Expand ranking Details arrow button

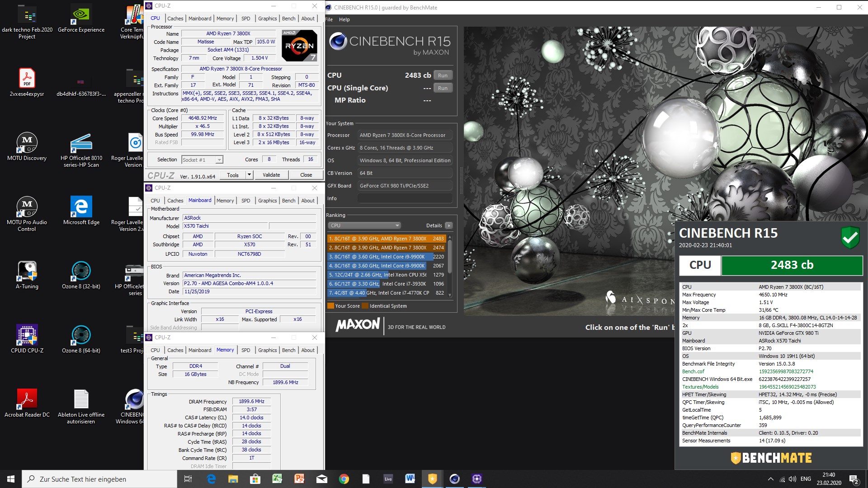[448, 225]
